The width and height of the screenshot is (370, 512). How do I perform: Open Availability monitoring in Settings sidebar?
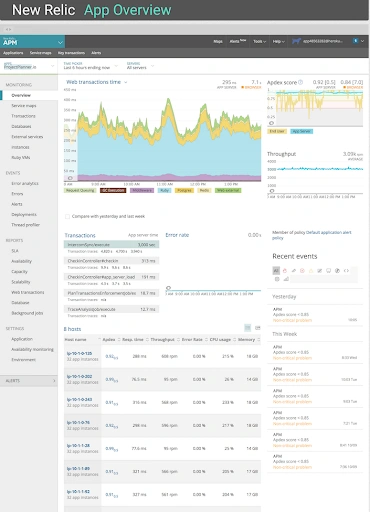32,349
